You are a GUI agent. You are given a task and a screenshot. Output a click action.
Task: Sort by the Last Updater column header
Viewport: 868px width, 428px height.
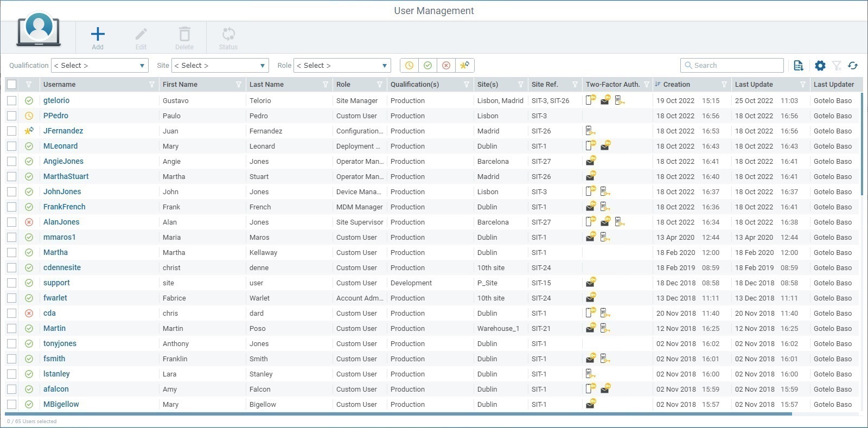pyautogui.click(x=834, y=85)
